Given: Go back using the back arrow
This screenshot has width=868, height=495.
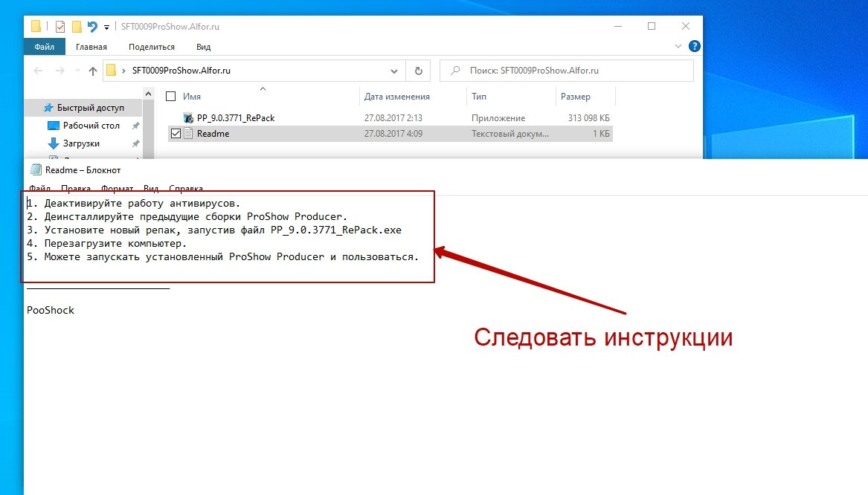Looking at the screenshot, I should pos(38,71).
